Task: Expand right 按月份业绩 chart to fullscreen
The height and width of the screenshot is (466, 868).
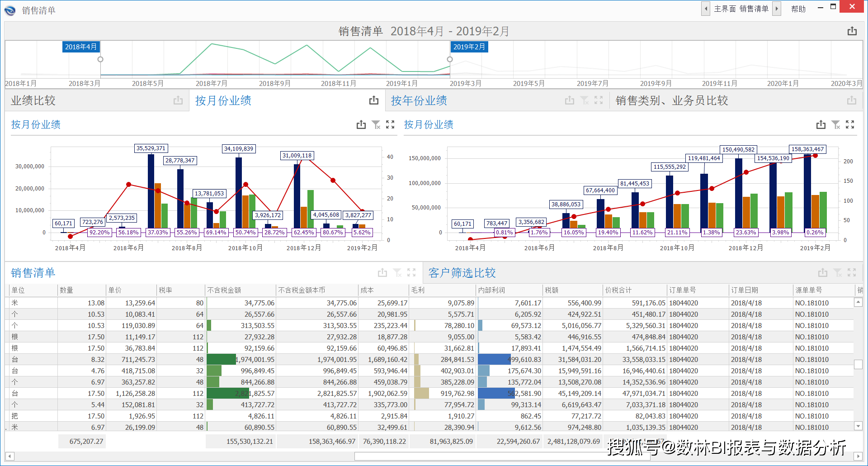Action: pos(850,124)
